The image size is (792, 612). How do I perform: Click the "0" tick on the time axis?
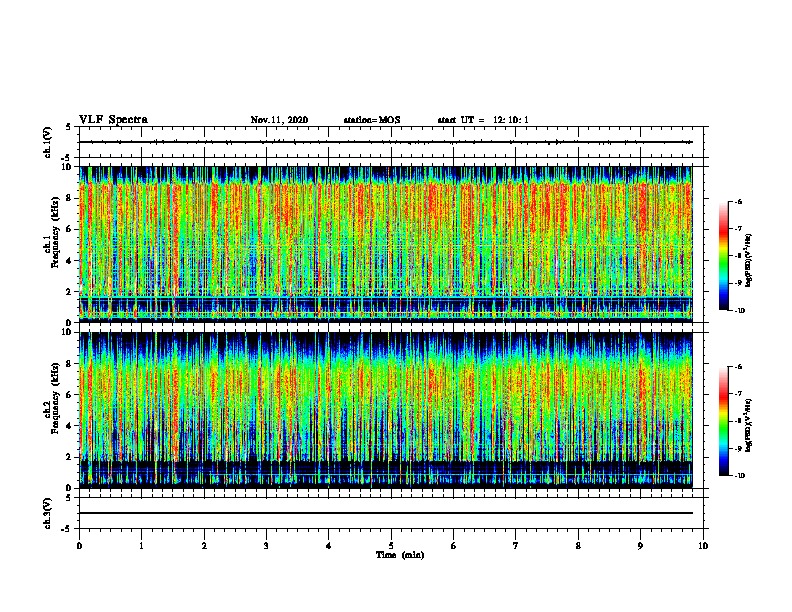[79, 546]
